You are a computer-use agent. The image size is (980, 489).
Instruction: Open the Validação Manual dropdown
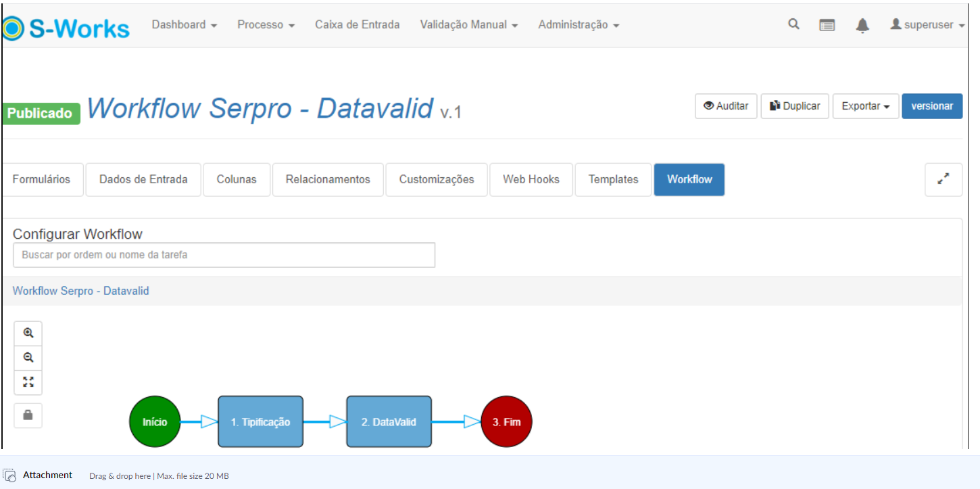coord(469,25)
